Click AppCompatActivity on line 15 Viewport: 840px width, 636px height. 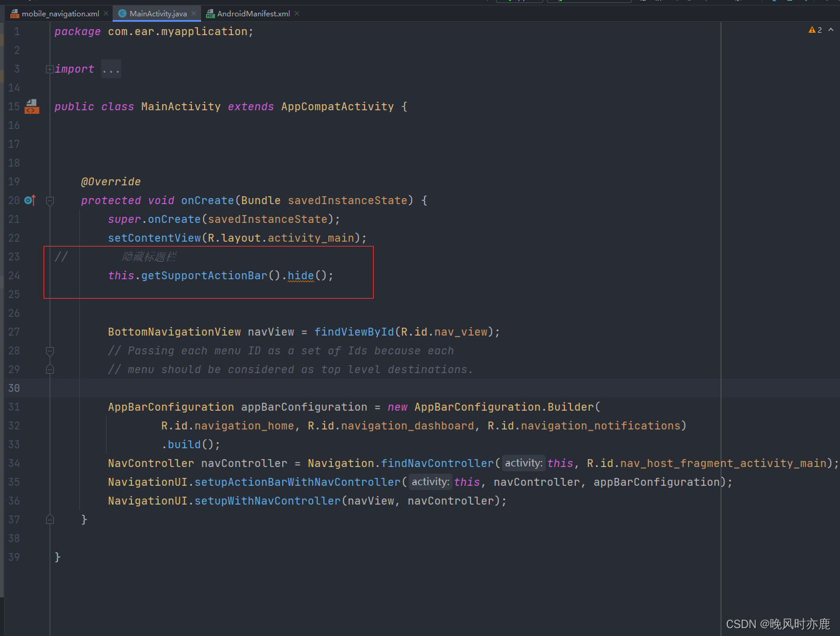tap(337, 107)
